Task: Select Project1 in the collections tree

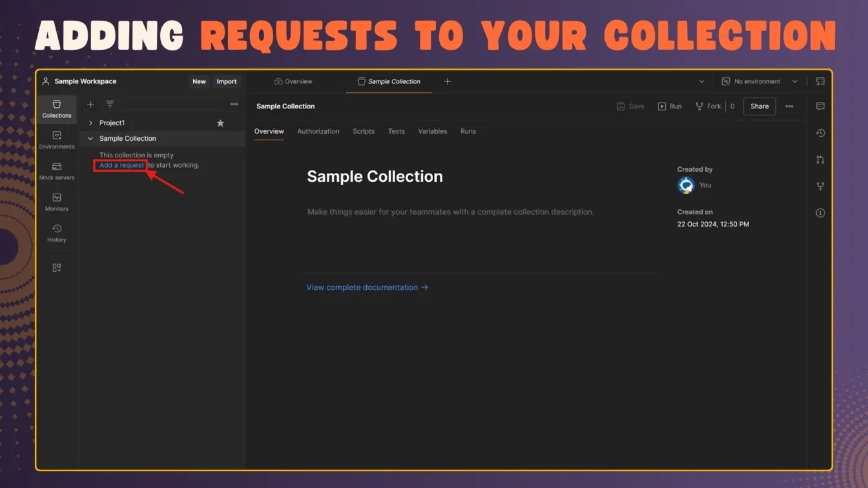Action: pos(112,123)
